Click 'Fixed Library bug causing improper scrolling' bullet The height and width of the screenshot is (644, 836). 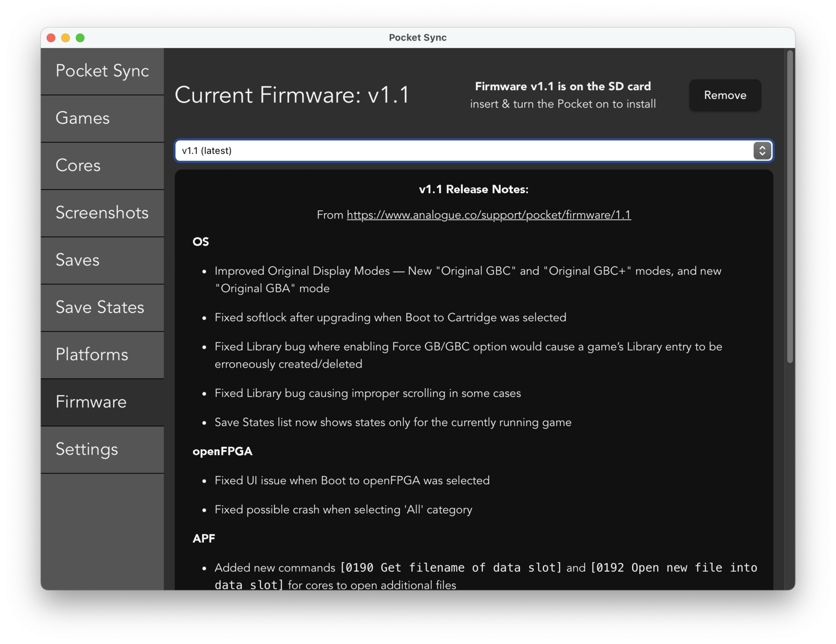pyautogui.click(x=368, y=393)
